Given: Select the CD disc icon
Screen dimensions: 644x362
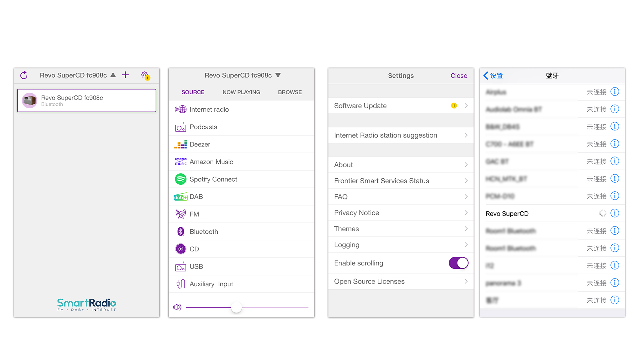Looking at the screenshot, I should tap(180, 249).
